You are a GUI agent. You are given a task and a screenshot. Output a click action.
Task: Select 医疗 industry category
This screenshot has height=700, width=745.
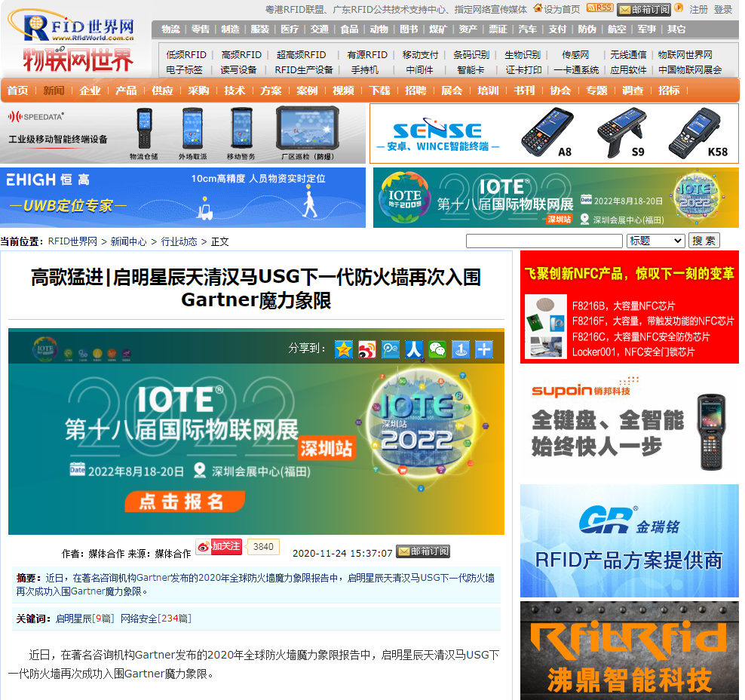point(290,29)
